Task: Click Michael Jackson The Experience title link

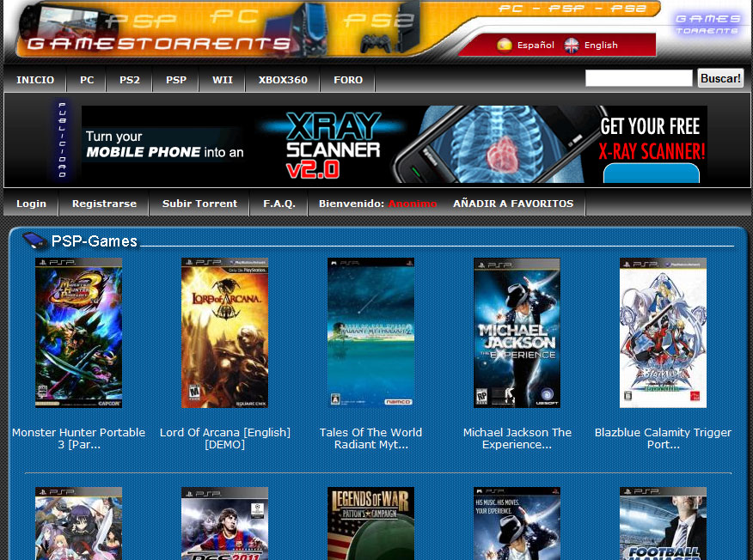Action: coord(517,438)
